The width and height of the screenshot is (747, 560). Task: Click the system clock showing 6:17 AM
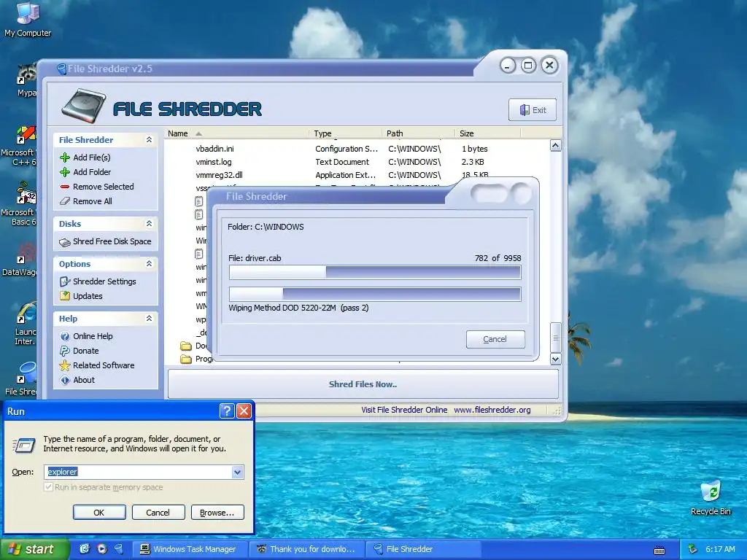720,550
